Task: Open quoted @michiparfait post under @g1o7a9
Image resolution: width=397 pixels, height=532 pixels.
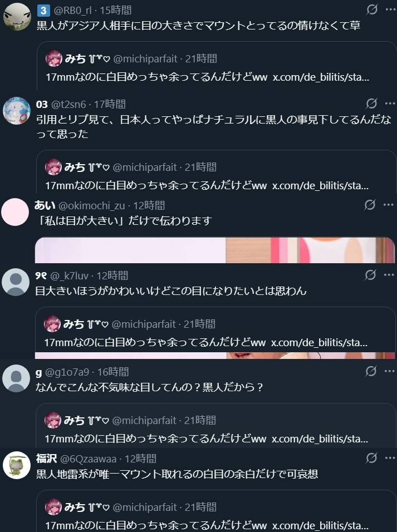Action: tap(216, 426)
